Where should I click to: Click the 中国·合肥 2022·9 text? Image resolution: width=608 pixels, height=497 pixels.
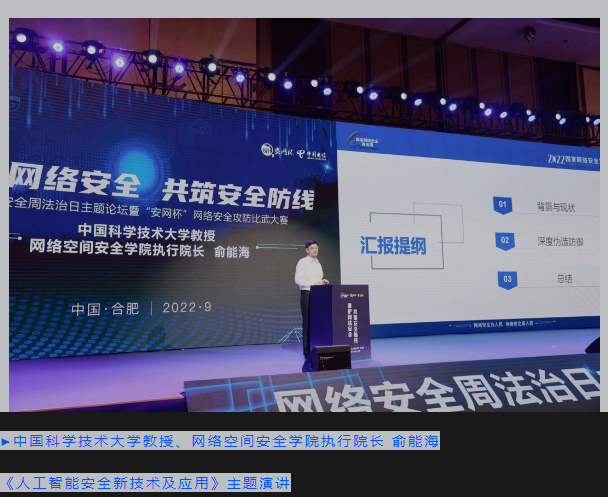click(142, 308)
